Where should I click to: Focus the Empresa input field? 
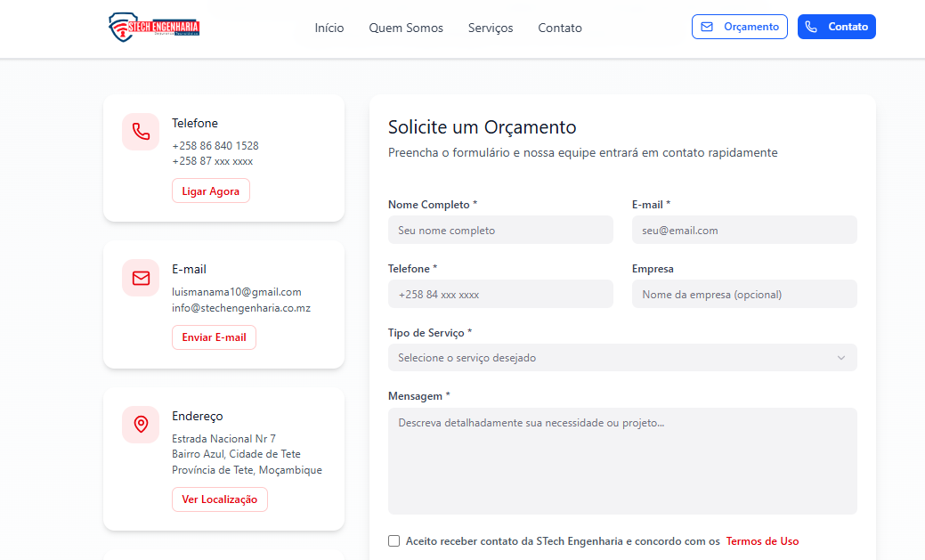point(744,294)
